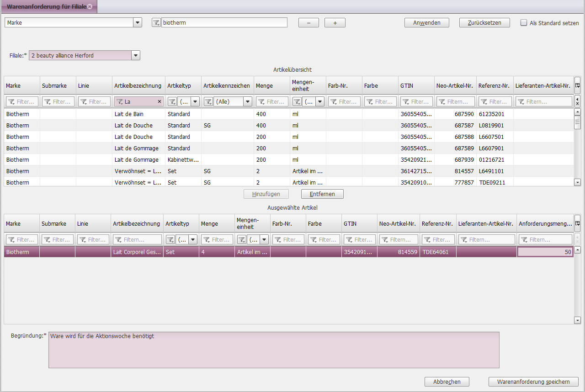This screenshot has width=585, height=392.
Task: Click the Marke funnel icon in Artikelübersicht filter row
Action: (11, 102)
